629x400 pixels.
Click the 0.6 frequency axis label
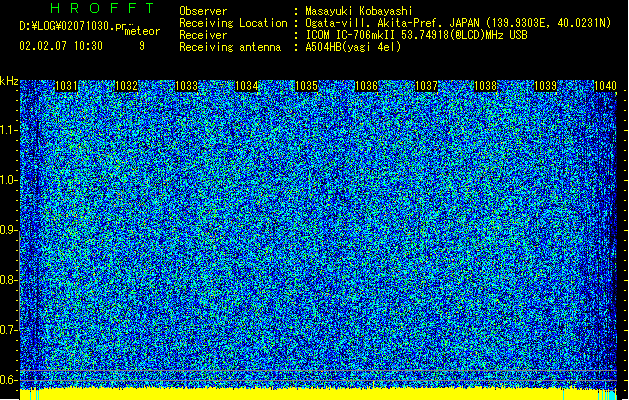pyautogui.click(x=7, y=380)
